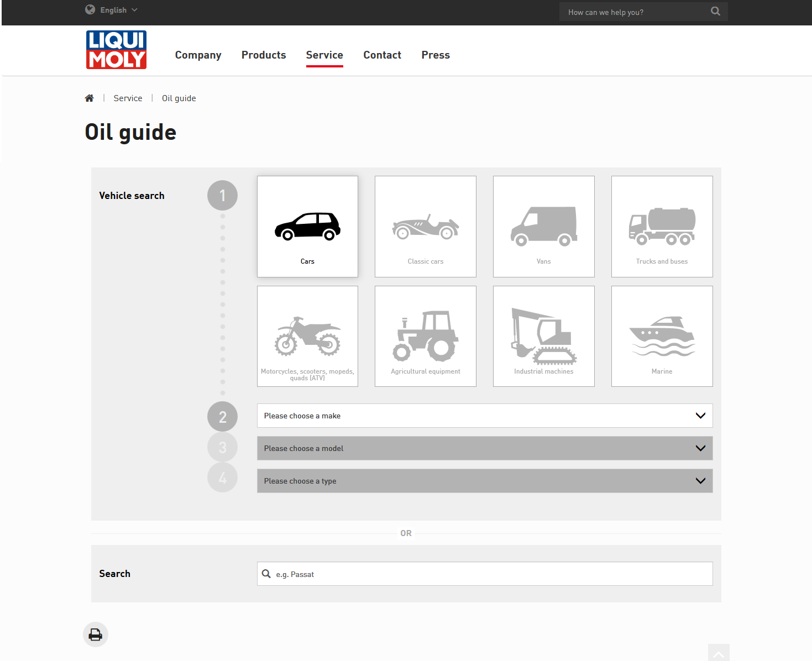This screenshot has width=812, height=661.
Task: Click the Liqui Moly logo
Action: click(x=116, y=50)
